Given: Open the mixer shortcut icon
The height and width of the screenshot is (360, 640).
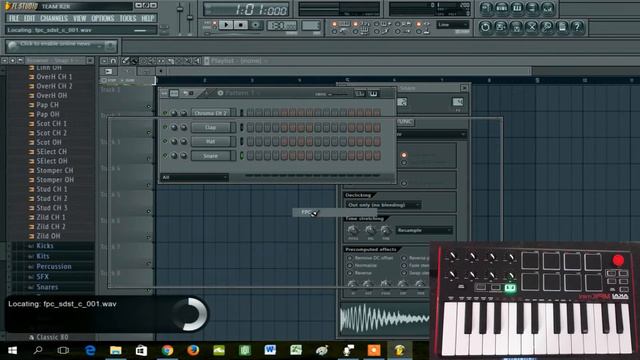Looking at the screenshot, I should (548, 8).
